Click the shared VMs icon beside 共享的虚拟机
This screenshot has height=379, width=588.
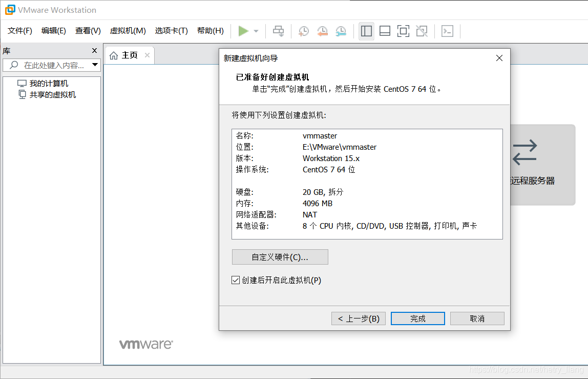pos(23,94)
